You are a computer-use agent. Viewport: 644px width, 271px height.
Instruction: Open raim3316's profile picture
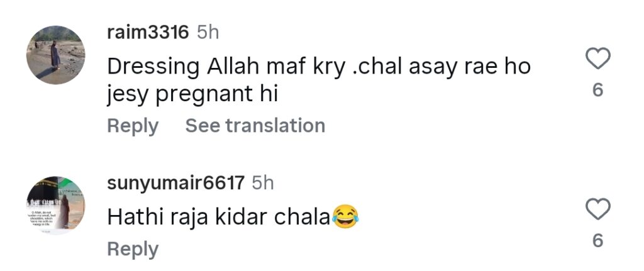pos(56,55)
